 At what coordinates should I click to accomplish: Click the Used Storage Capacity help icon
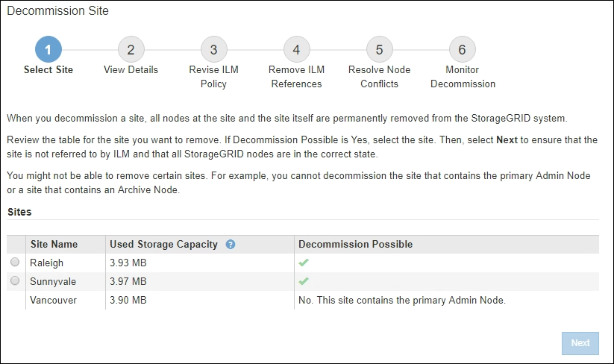point(231,244)
